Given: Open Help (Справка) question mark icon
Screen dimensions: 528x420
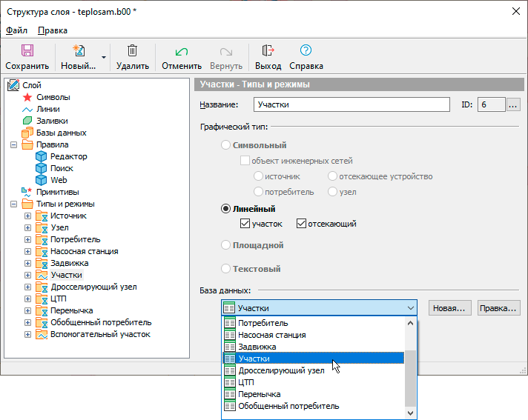Looking at the screenshot, I should (306, 51).
